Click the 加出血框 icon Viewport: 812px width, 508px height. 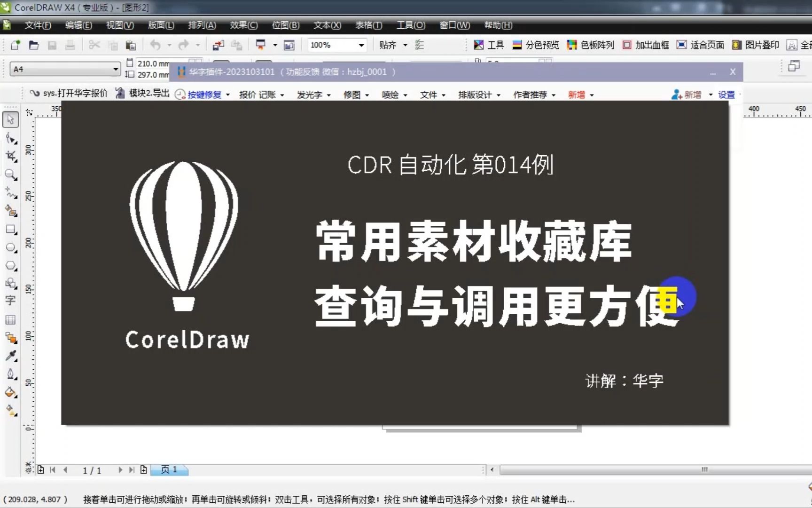[645, 45]
